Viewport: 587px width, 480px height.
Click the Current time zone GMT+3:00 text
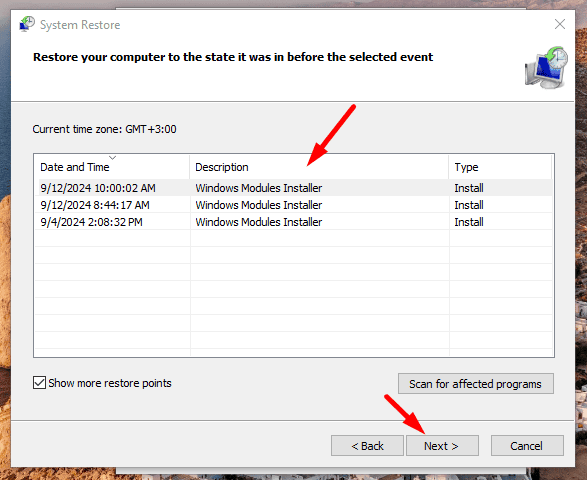point(104,129)
